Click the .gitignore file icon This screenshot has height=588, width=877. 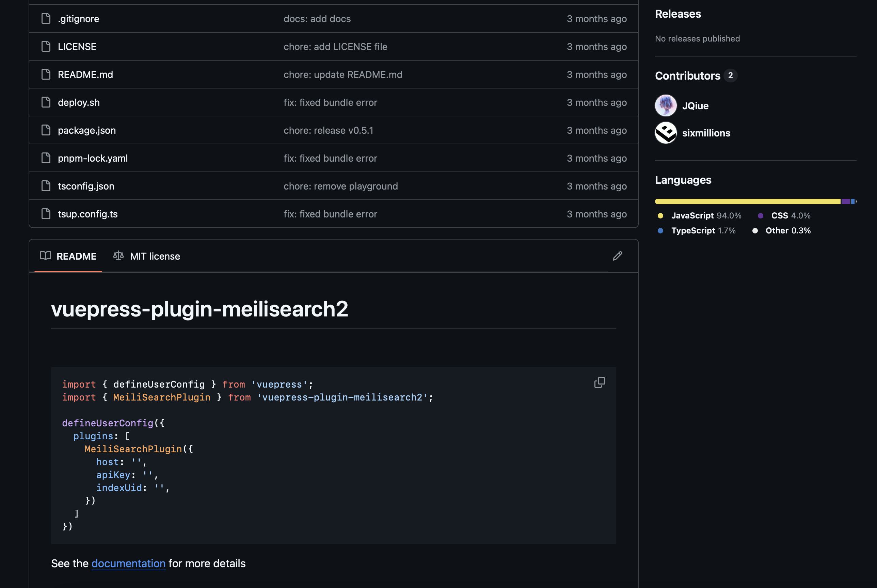[46, 18]
